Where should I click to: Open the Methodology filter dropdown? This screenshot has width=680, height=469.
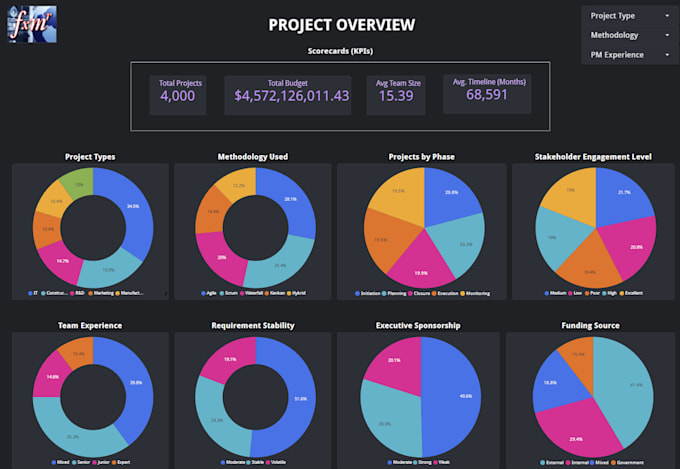pos(630,35)
